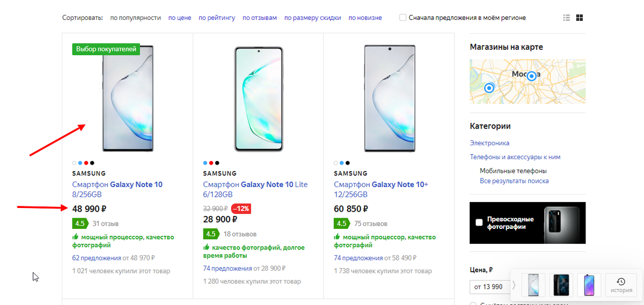
Task: Click thumbs-up icon under Galaxy Note 10 Lite
Action: pos(207,248)
